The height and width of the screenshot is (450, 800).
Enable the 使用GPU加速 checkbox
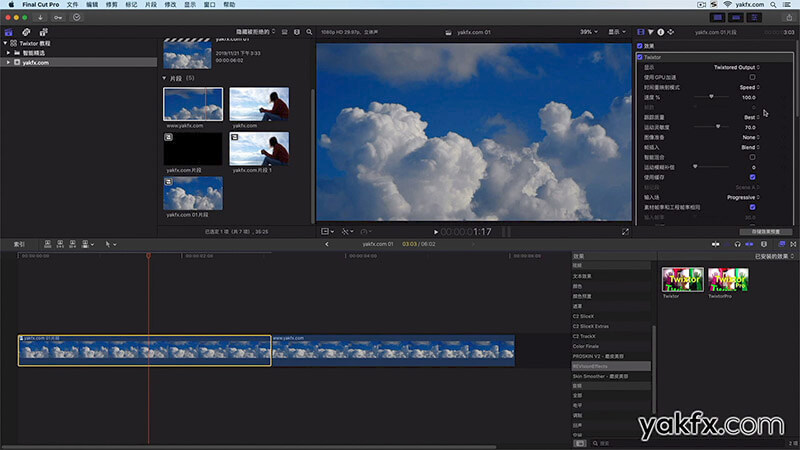(x=753, y=77)
